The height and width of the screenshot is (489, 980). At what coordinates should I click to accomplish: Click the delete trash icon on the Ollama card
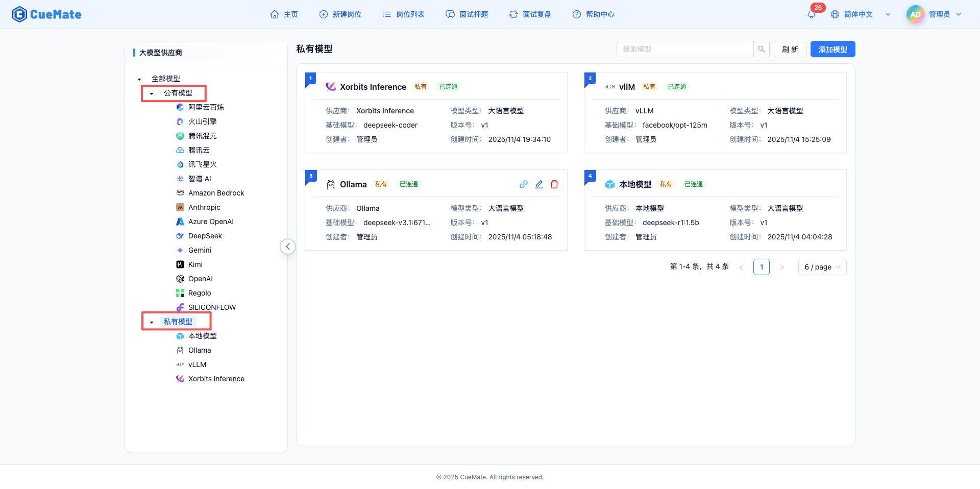[x=554, y=184]
